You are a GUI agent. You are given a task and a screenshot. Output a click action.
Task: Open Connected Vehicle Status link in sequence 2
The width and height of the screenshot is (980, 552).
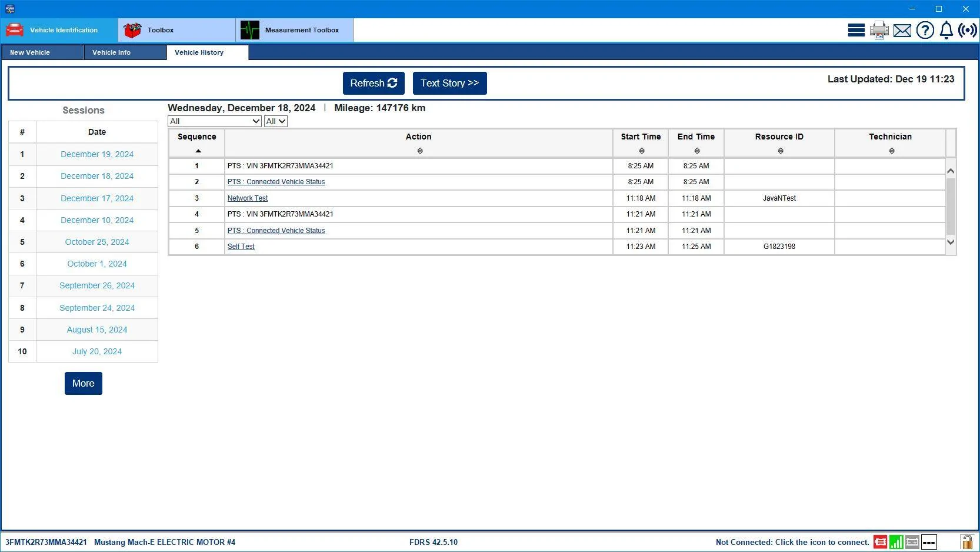pyautogui.click(x=276, y=182)
